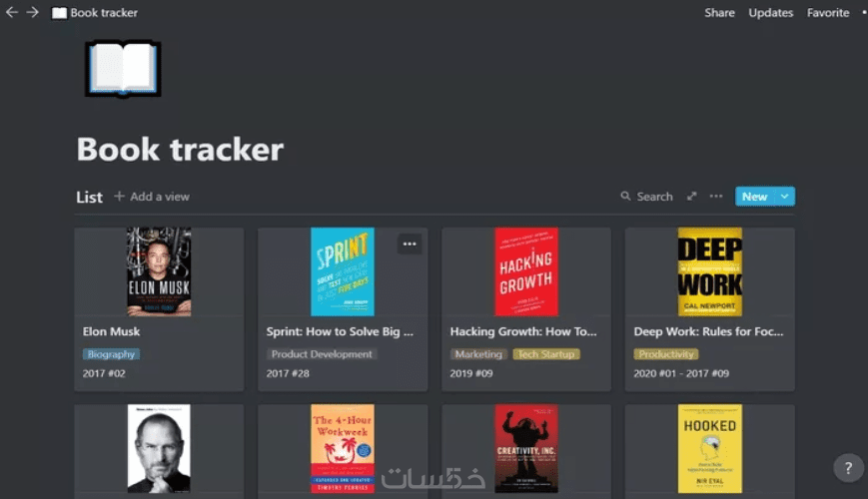Click the 2019 #09 date text

(471, 373)
